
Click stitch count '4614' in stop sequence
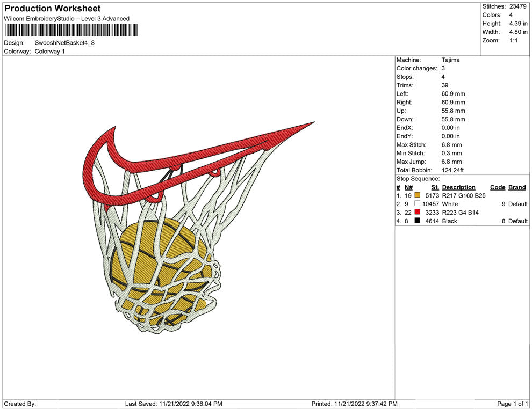(432, 221)
